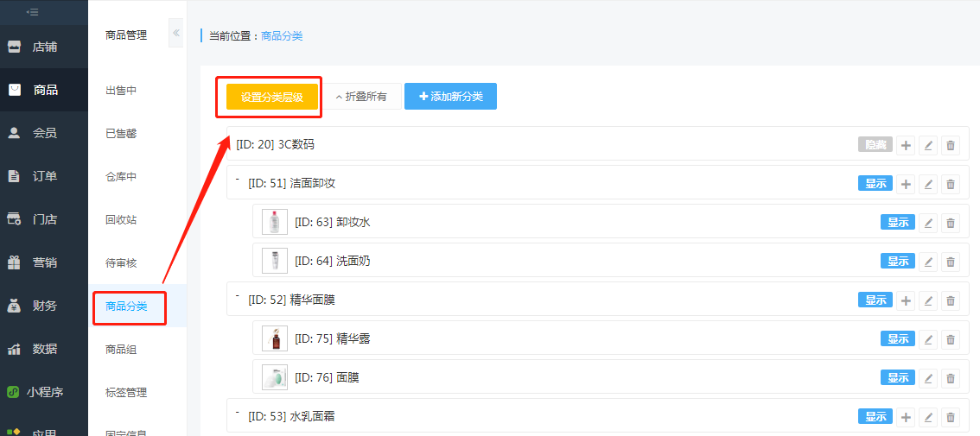Click the 小程序 green icon
Viewport: 980px width, 436px height.
coord(12,392)
